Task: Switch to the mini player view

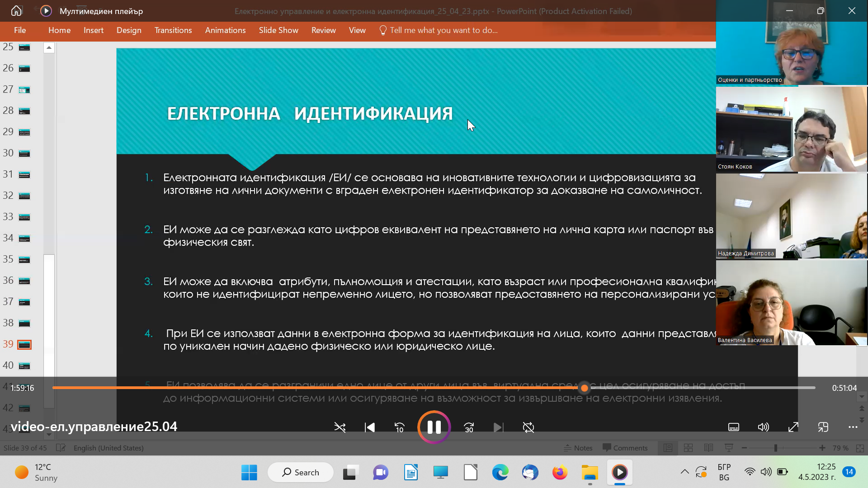Action: pos(823,427)
